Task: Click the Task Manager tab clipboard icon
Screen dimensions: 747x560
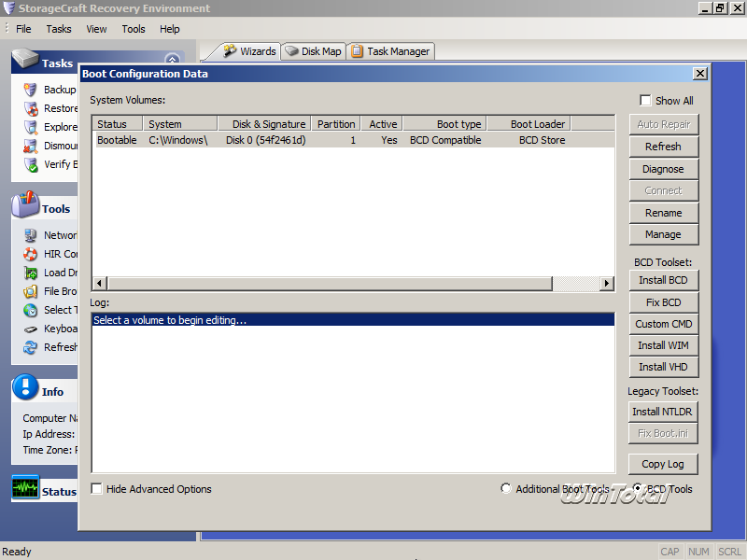Action: (358, 51)
